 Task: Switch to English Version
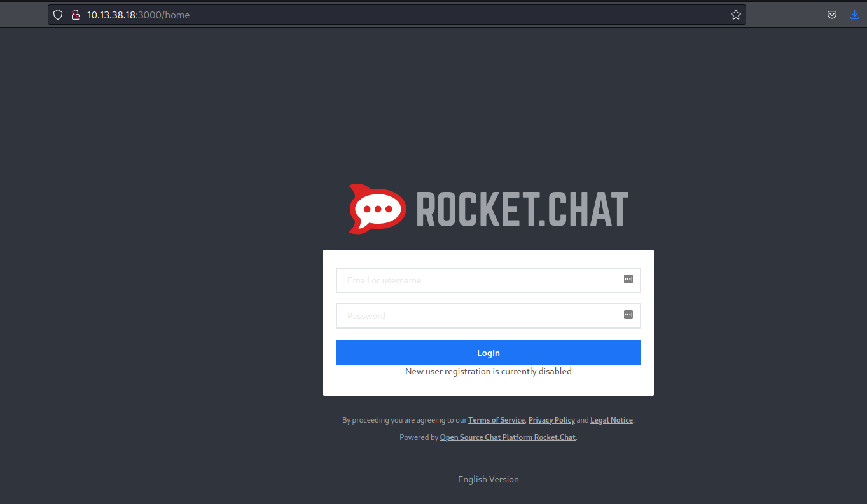click(489, 479)
